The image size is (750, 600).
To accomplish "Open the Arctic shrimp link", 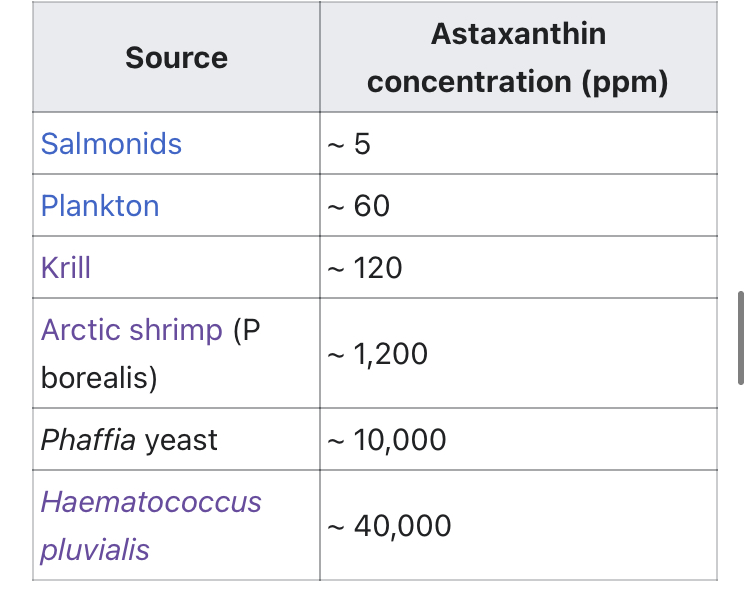I will pyautogui.click(x=132, y=330).
